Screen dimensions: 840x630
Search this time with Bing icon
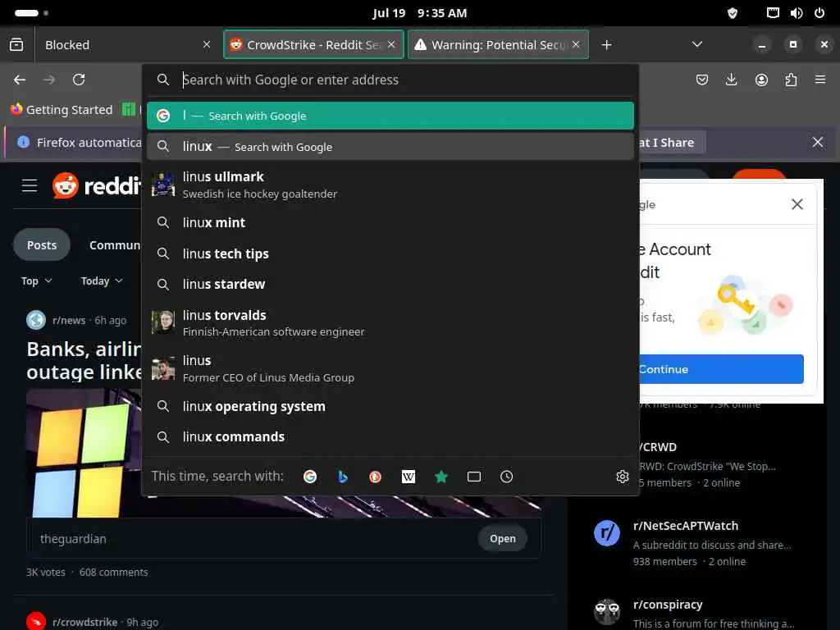[343, 477]
